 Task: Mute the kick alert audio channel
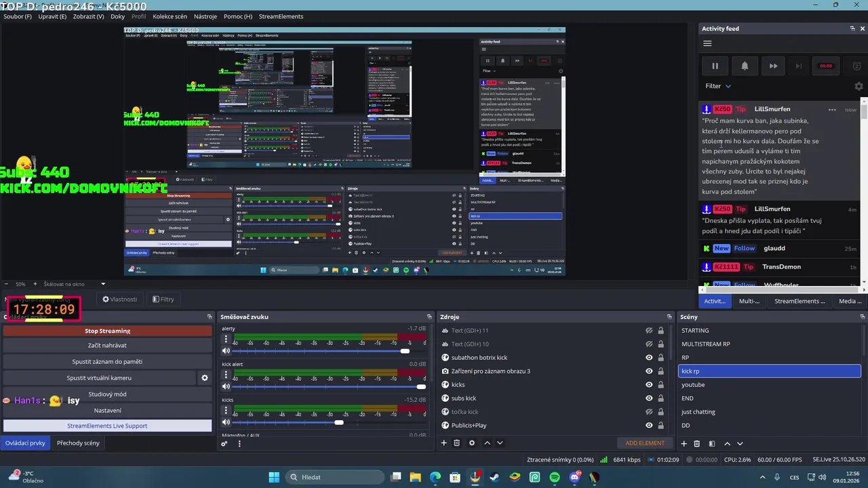click(226, 386)
